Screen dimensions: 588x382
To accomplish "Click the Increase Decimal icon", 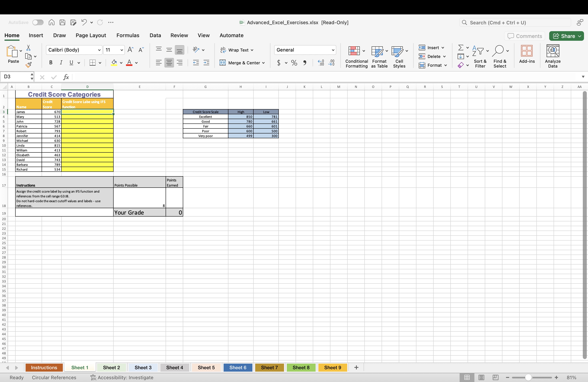I will point(321,63).
